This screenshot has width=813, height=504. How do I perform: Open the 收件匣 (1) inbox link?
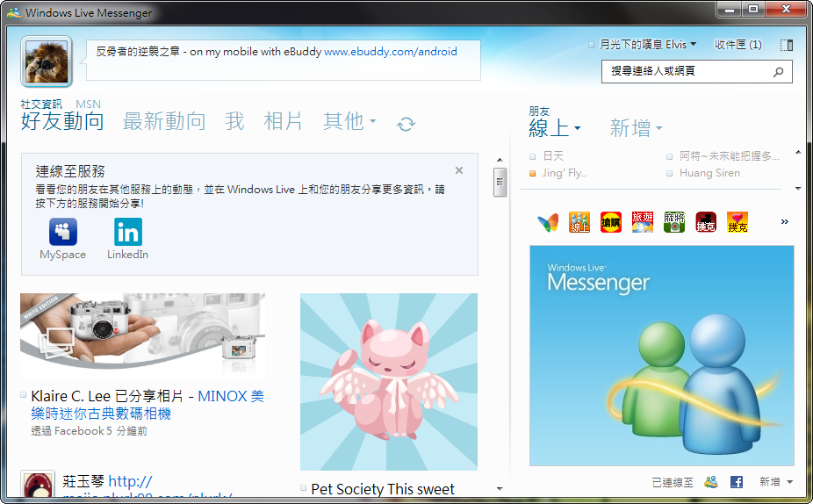[x=737, y=45]
